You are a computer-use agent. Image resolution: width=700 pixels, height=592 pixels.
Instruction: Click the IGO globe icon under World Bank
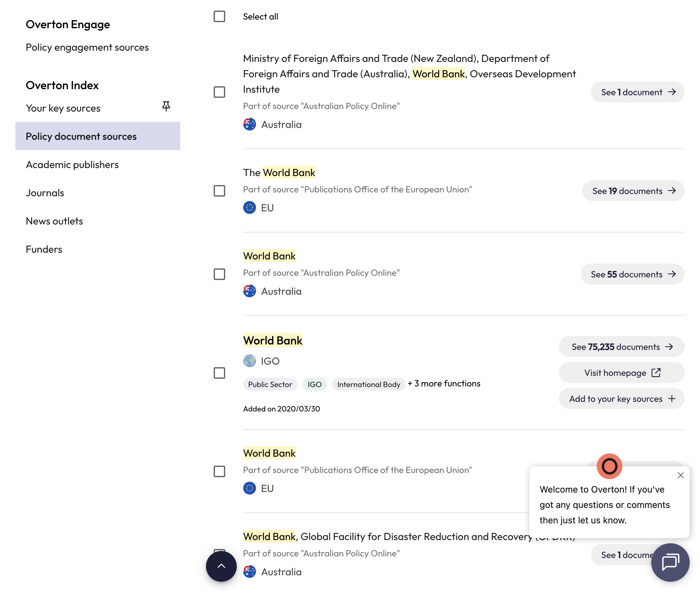(250, 361)
